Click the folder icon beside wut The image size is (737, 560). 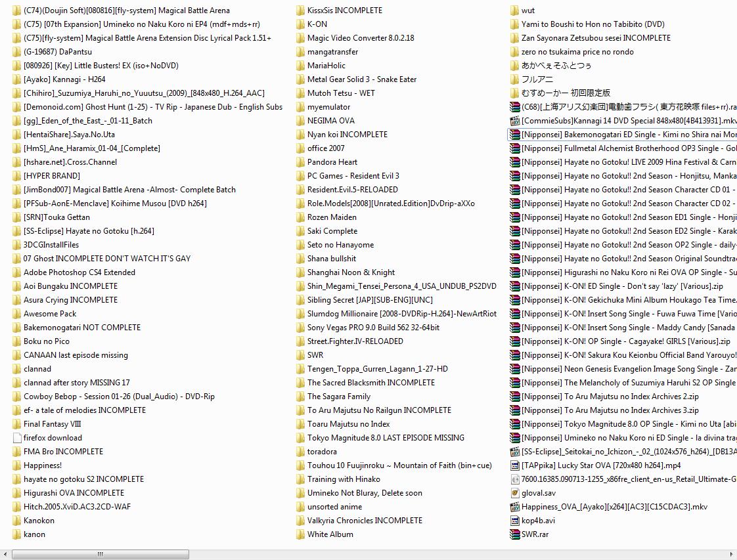[514, 11]
